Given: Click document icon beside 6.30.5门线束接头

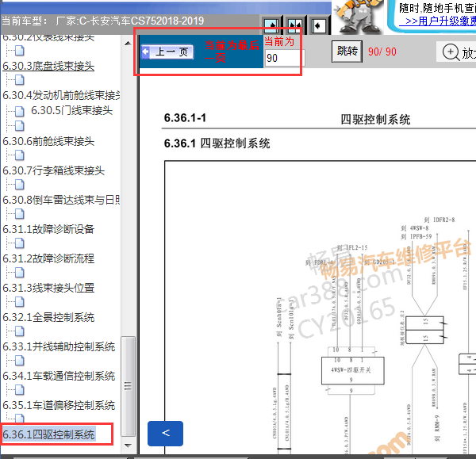Looking at the screenshot, I should pos(20,111).
